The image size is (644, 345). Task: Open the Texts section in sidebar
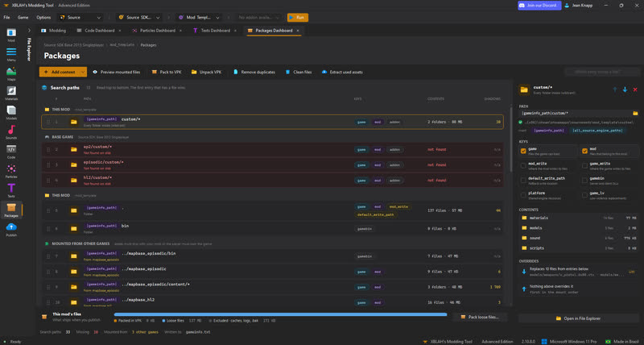tap(11, 190)
